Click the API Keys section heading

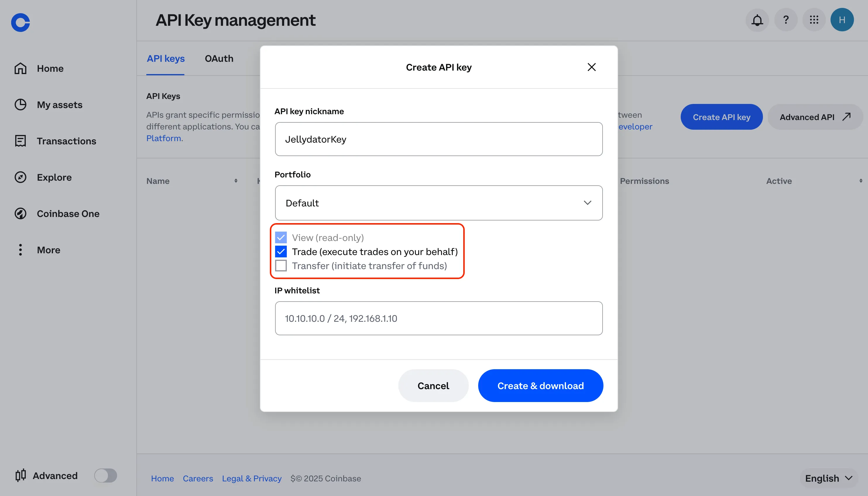(163, 96)
